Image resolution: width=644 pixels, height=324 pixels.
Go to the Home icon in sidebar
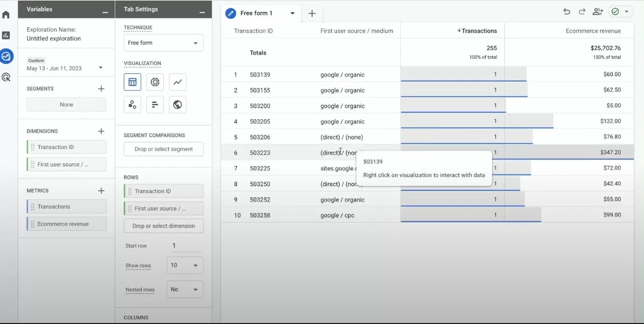[6, 15]
